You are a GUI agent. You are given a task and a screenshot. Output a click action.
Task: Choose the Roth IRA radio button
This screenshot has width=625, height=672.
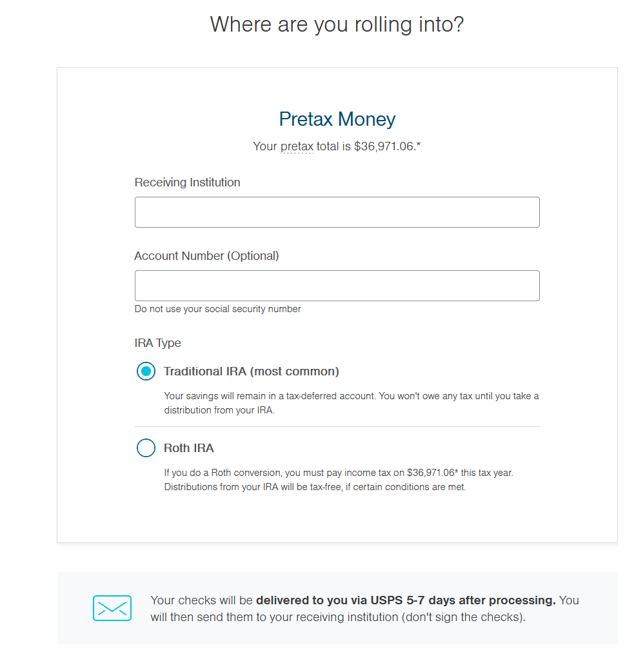point(146,448)
